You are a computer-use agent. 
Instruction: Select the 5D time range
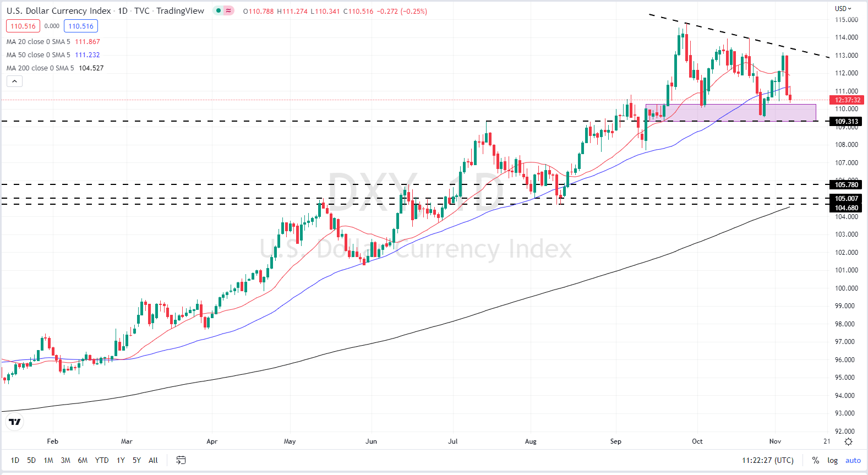pyautogui.click(x=31, y=460)
